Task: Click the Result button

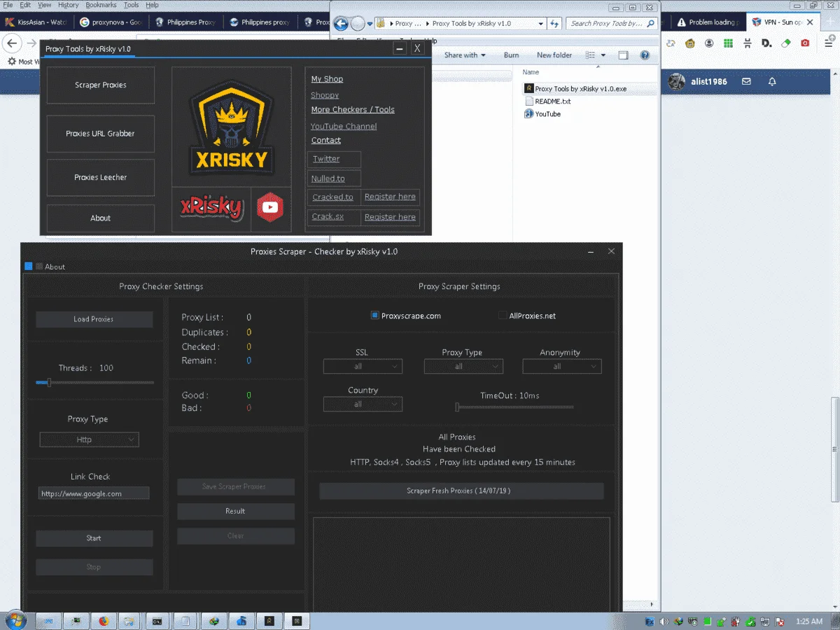Action: coord(235,511)
